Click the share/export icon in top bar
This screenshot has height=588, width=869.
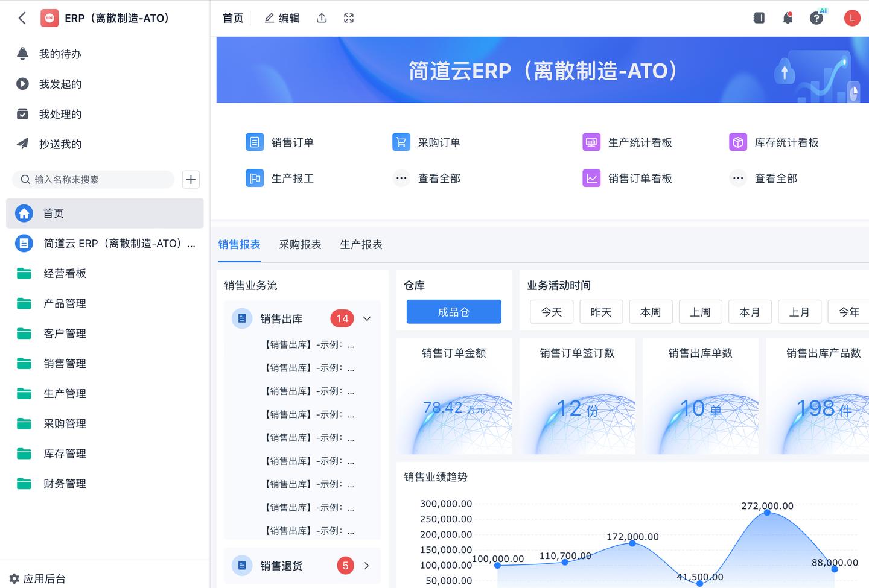pyautogui.click(x=322, y=18)
